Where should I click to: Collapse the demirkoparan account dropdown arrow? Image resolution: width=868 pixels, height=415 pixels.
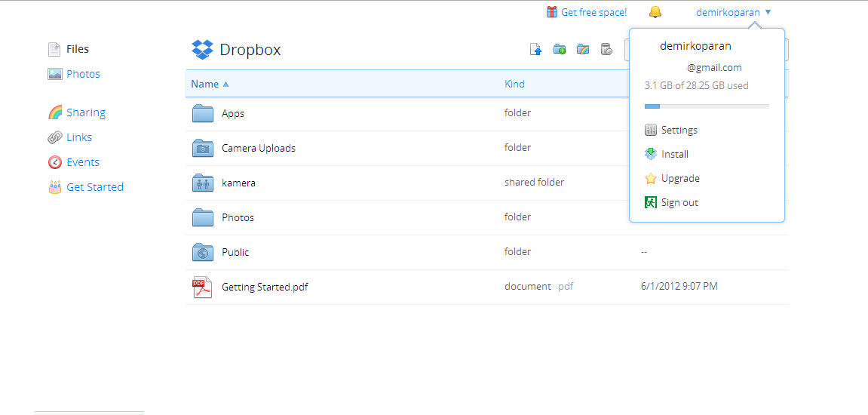point(768,12)
